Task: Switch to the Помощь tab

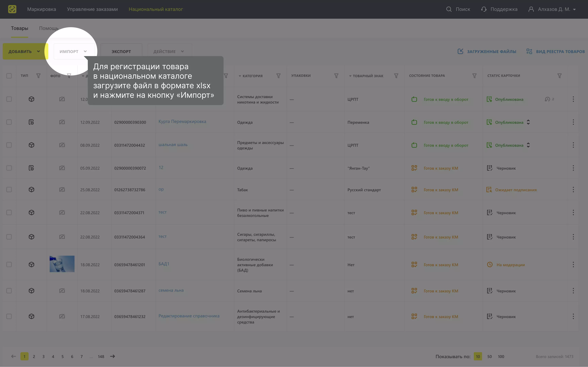Action: click(49, 28)
